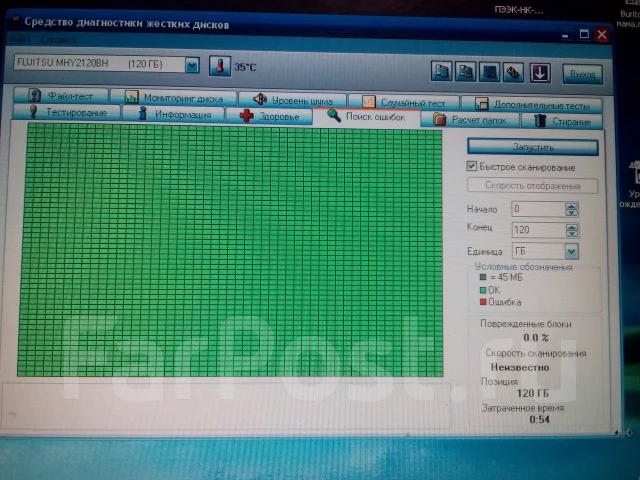Viewport: 640px width, 480px height.
Task: Click the Выход button
Action: coord(582,74)
